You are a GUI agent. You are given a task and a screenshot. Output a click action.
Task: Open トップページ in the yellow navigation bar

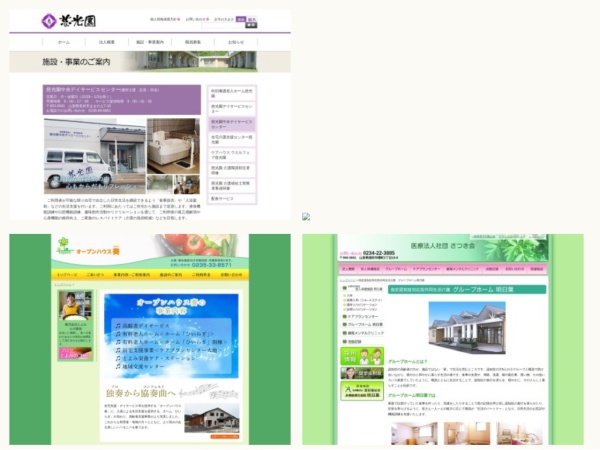pyautogui.click(x=67, y=275)
